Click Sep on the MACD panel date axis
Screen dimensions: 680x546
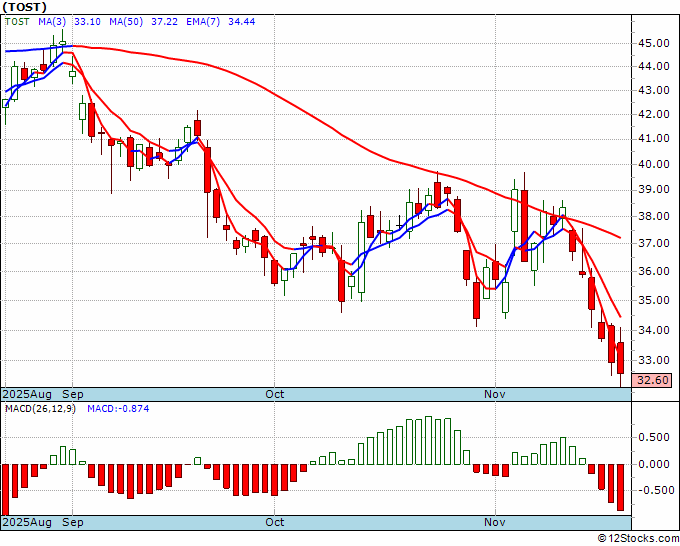(x=73, y=522)
